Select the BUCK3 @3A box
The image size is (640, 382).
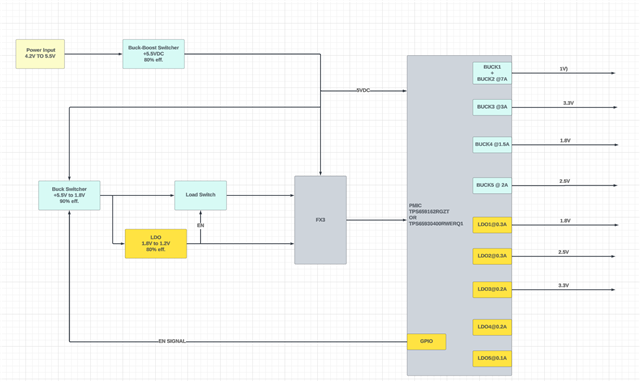coord(492,107)
